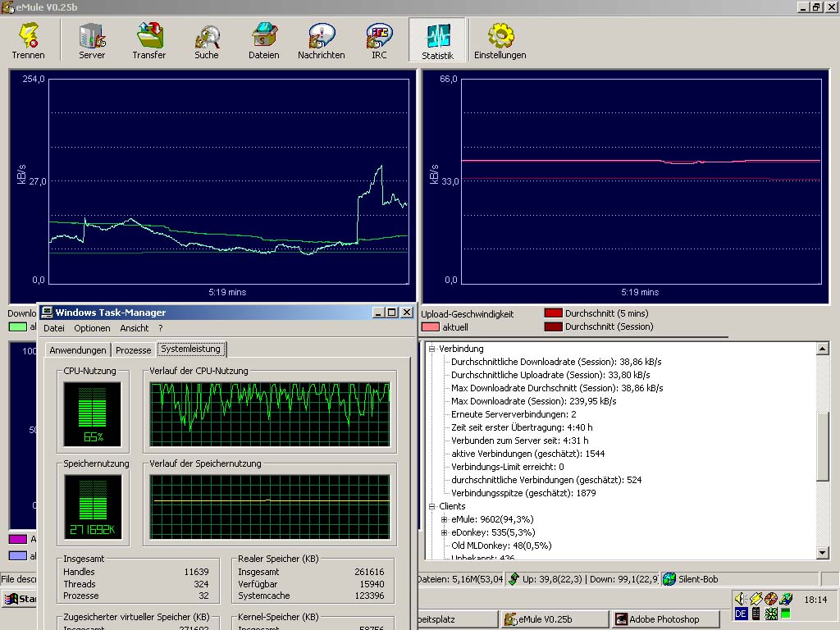Click the eMule lightning tray icon
The height and width of the screenshot is (630, 840).
click(756, 598)
